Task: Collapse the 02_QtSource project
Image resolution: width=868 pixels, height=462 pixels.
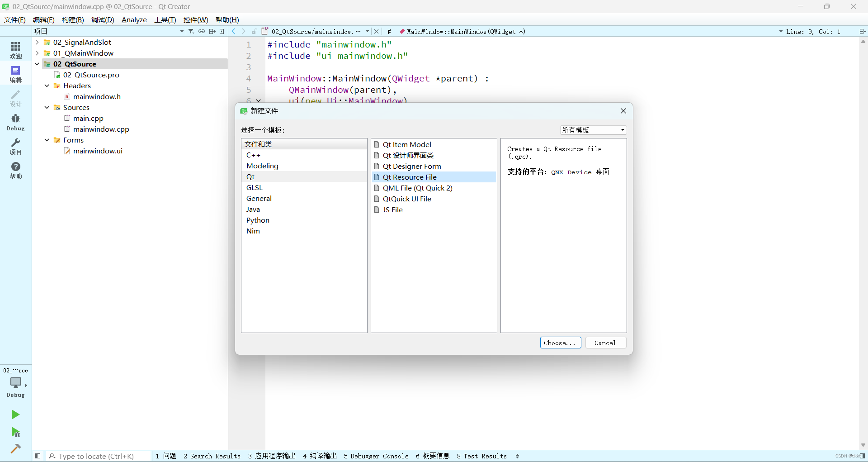Action: 37,64
